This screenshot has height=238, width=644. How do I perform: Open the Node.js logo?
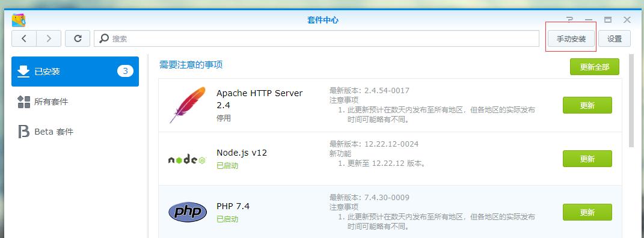(187, 160)
